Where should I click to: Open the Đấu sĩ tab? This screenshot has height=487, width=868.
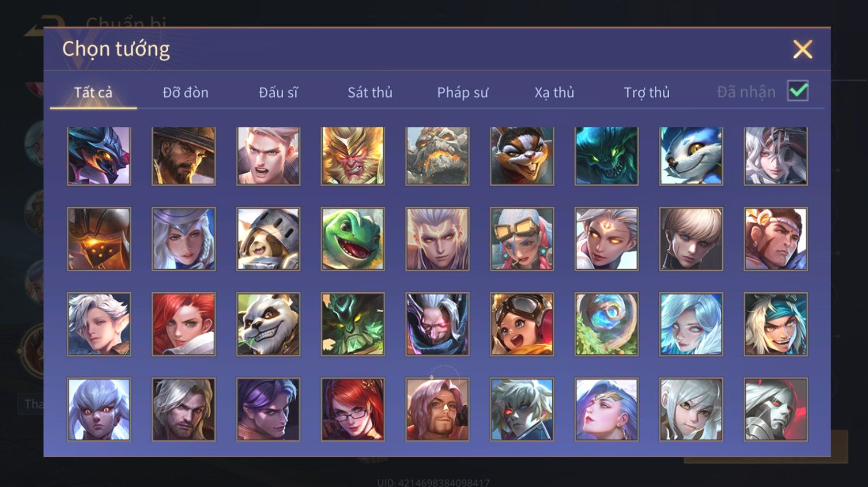point(278,92)
